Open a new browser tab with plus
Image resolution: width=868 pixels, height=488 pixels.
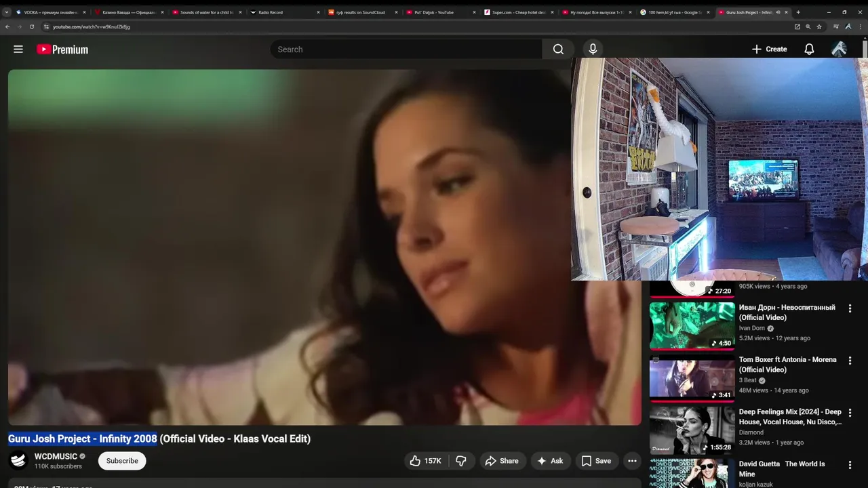pos(797,12)
